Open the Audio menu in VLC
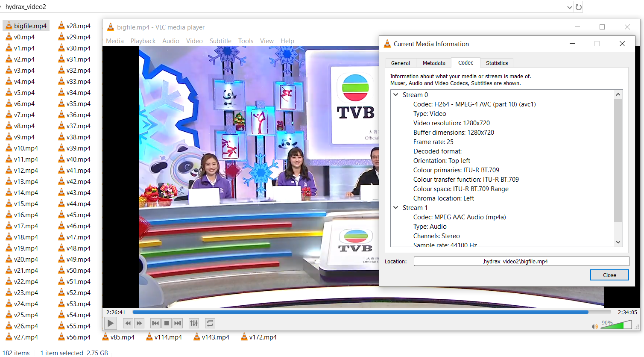The width and height of the screenshot is (644, 357). (171, 41)
